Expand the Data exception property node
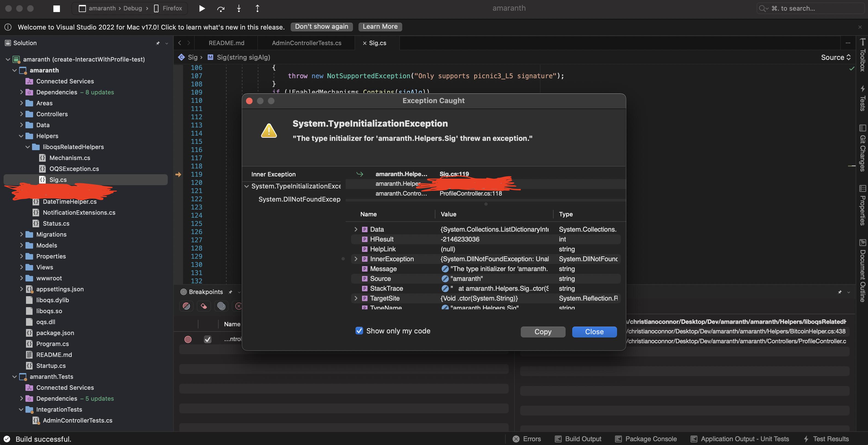This screenshot has width=868, height=445. (355, 229)
